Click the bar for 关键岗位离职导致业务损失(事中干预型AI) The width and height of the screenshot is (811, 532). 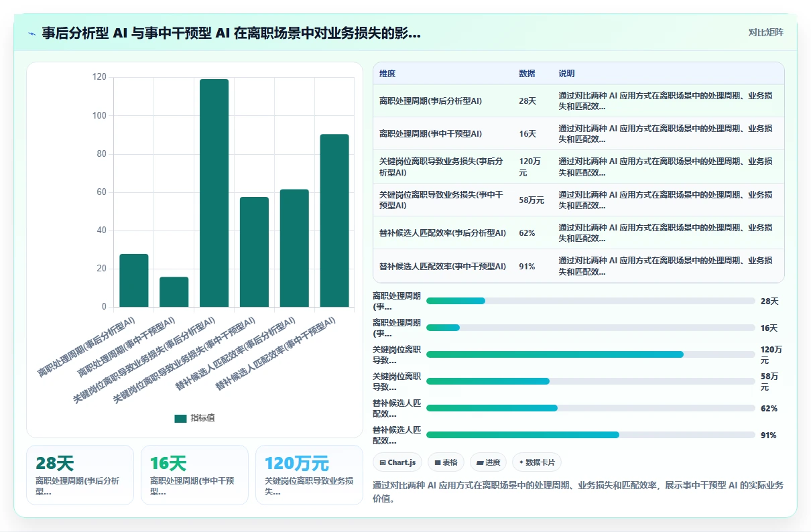254,252
